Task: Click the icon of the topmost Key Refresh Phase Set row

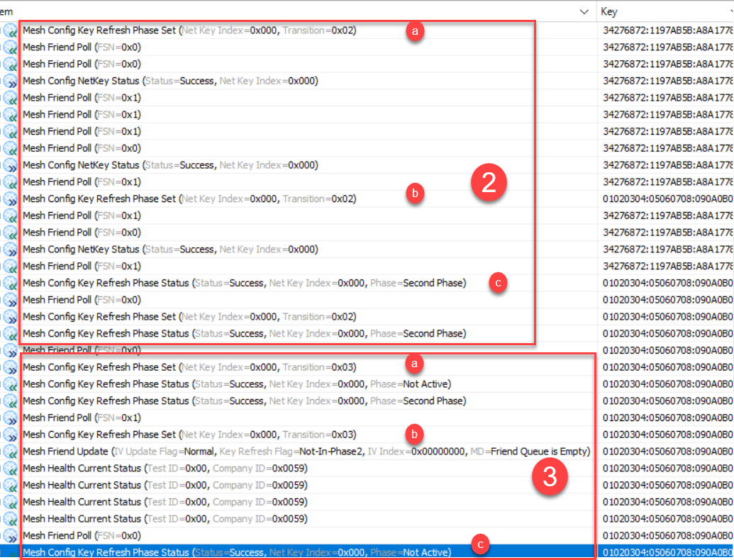Action: pyautogui.click(x=10, y=30)
